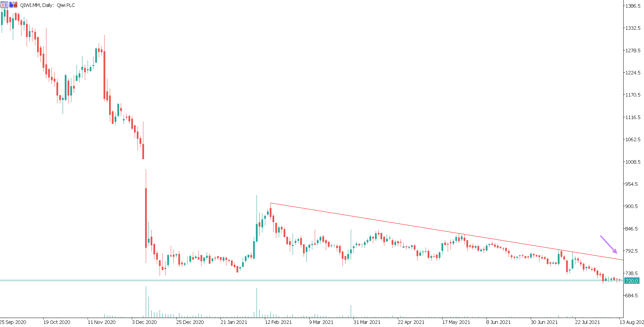Click the tallest volume bar in December 2020
This screenshot has width=644, height=327.
[x=146, y=302]
